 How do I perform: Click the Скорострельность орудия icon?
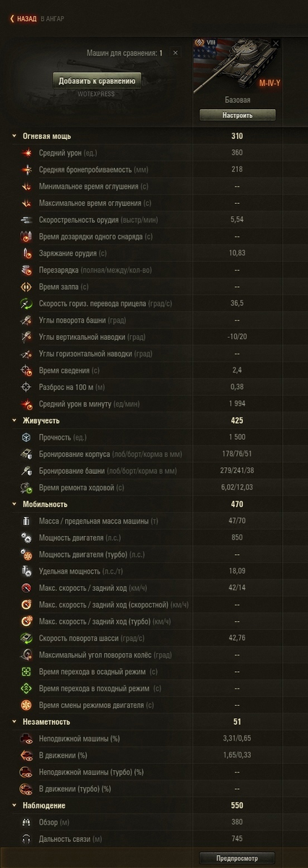tap(27, 219)
